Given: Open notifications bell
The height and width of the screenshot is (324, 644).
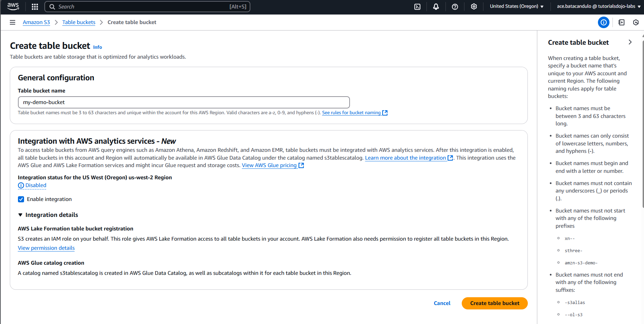Looking at the screenshot, I should [436, 7].
